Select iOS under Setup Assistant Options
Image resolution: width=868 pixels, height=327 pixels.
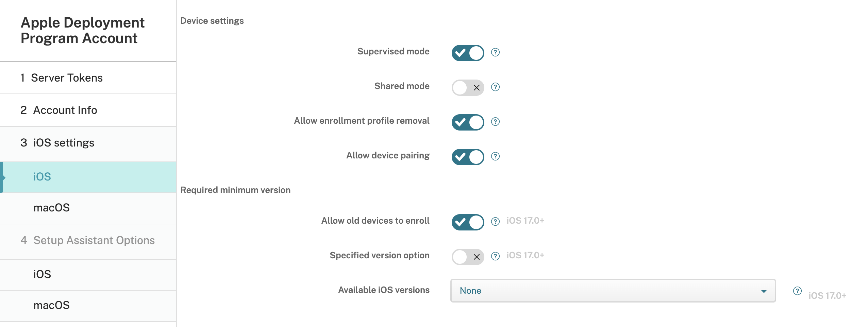click(42, 274)
